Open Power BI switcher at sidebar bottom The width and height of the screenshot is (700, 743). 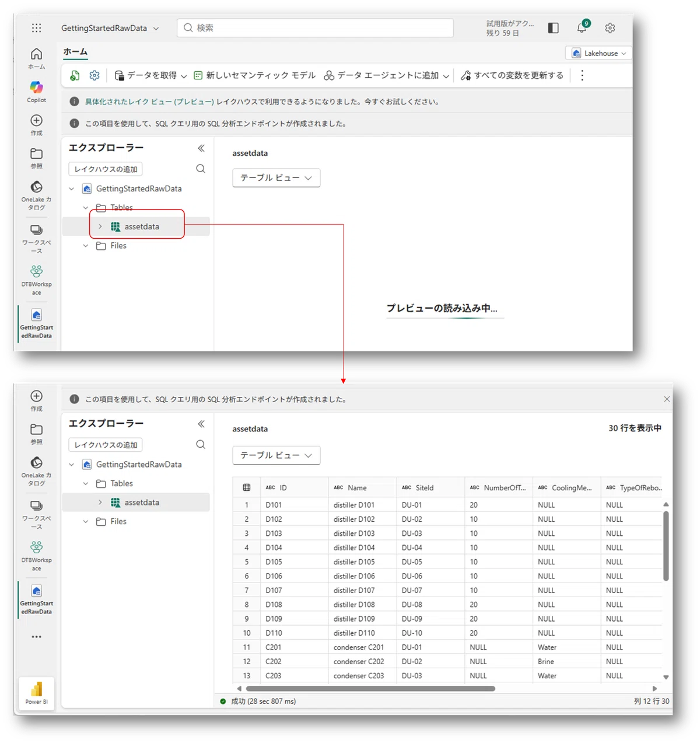[x=37, y=693]
